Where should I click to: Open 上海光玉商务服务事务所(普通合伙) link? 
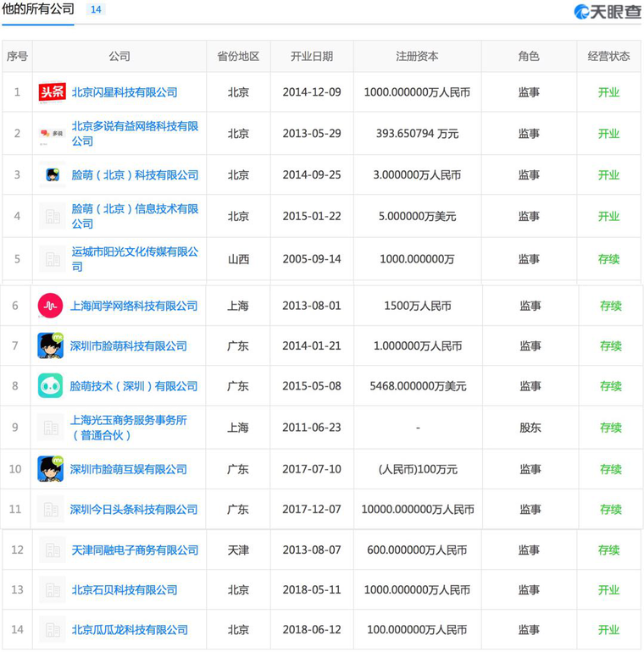(x=128, y=428)
